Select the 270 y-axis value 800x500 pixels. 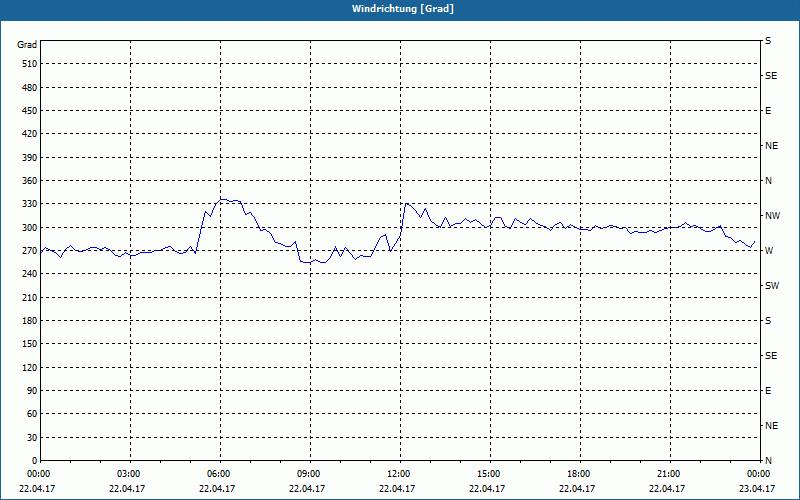[x=29, y=251]
